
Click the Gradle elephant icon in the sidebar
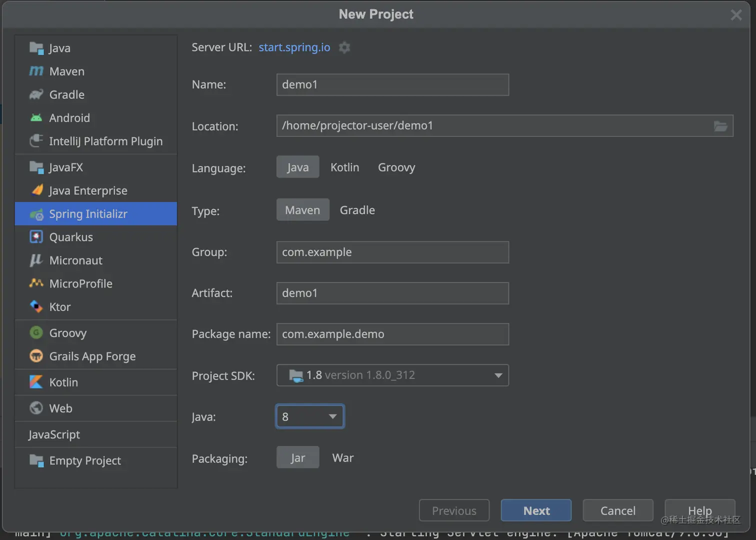[x=36, y=94]
